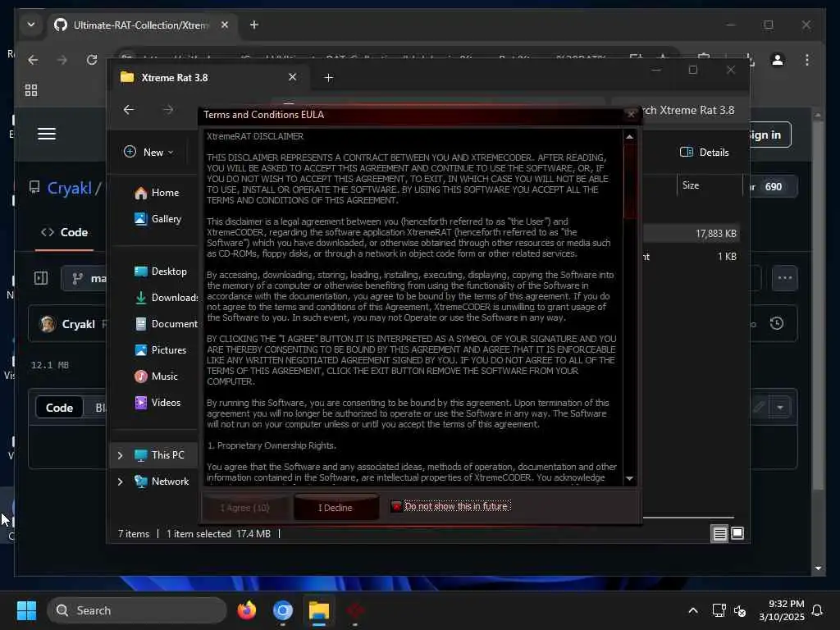Image resolution: width=840 pixels, height=630 pixels.
Task: Open Windows Start menu
Action: pyautogui.click(x=26, y=610)
